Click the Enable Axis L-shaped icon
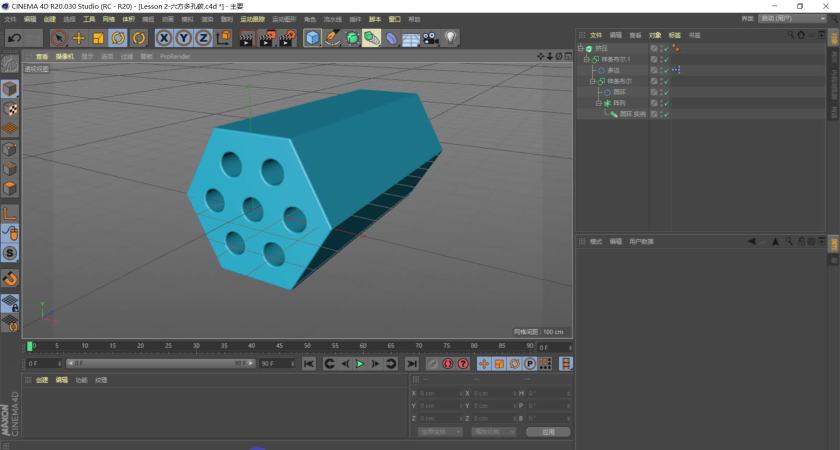This screenshot has width=840, height=450. pyautogui.click(x=10, y=214)
